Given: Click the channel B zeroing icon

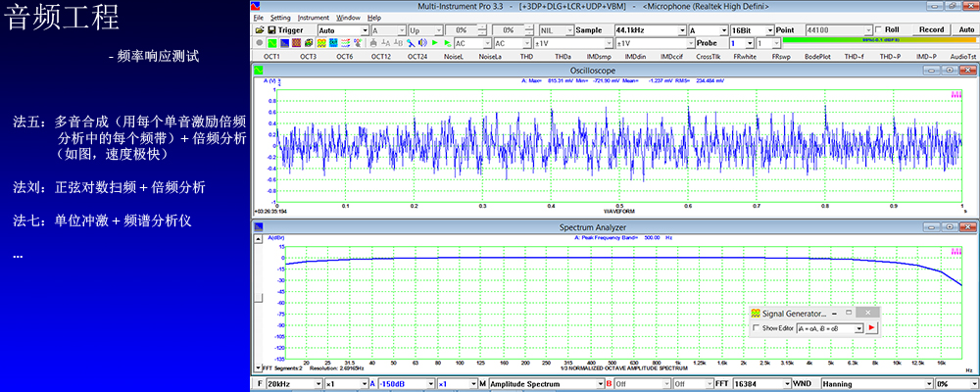Looking at the screenshot, I should click(x=398, y=43).
